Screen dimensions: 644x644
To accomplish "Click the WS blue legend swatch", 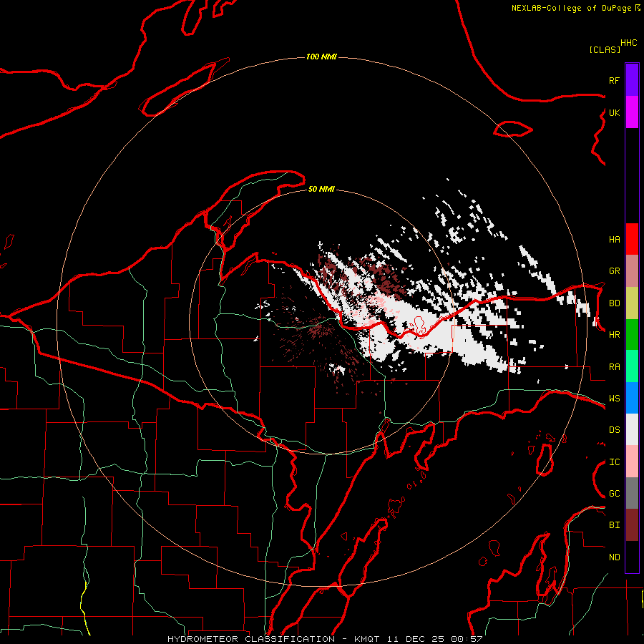I will tap(632, 398).
